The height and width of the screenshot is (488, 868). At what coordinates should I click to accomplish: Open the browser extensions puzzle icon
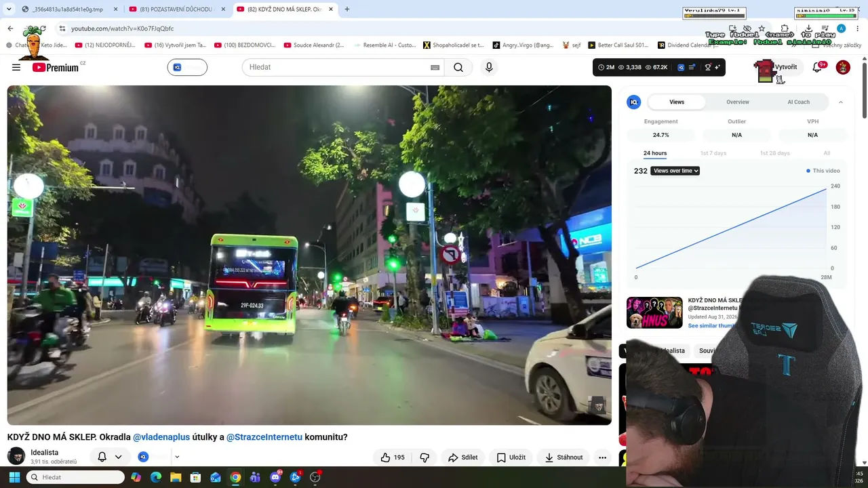point(785,28)
